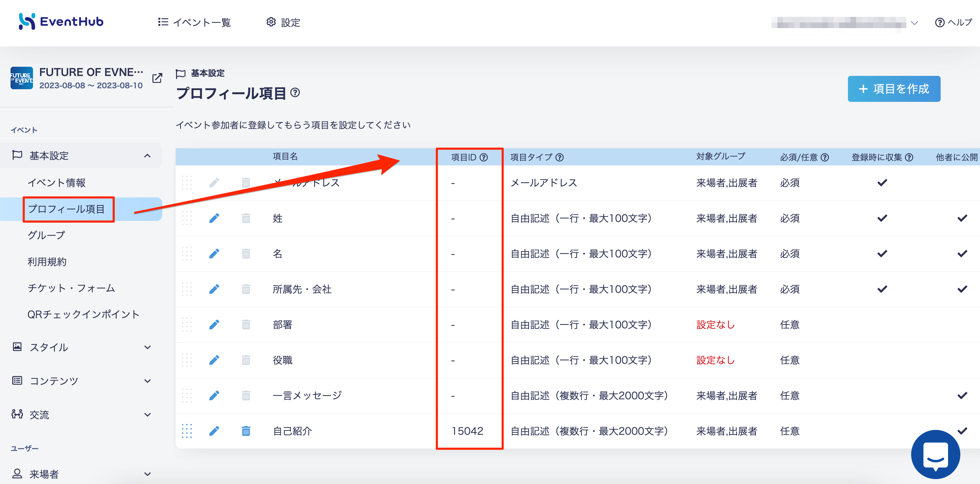Open the ヘルプ link
The image size is (980, 484).
(x=953, y=22)
